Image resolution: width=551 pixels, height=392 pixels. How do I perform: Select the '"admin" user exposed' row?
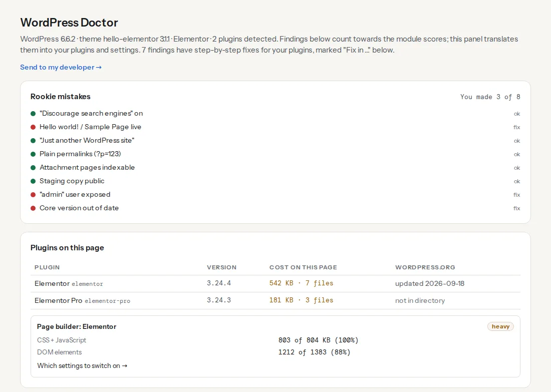(x=275, y=195)
